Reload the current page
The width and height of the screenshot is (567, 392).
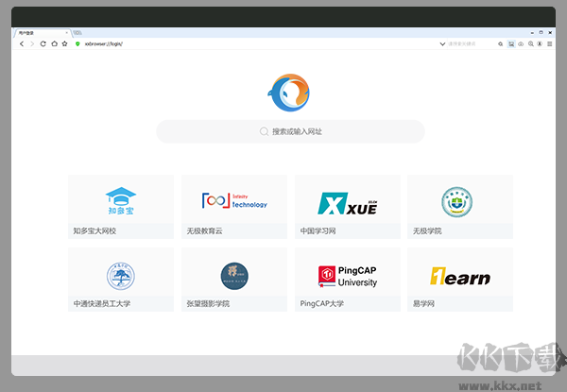point(43,43)
